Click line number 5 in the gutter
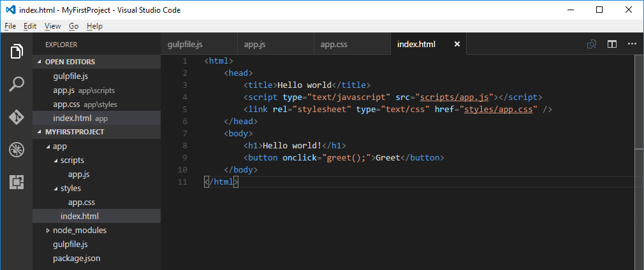The height and width of the screenshot is (270, 644). pyautogui.click(x=185, y=110)
